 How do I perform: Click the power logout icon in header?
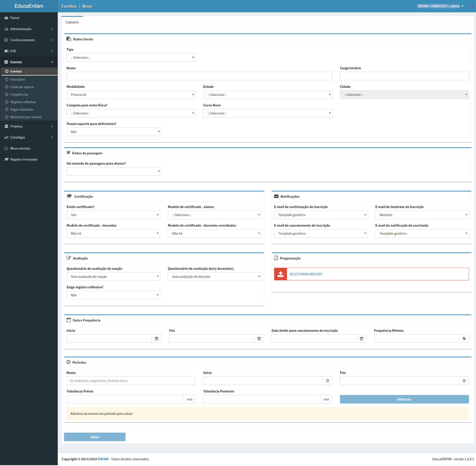click(472, 6)
